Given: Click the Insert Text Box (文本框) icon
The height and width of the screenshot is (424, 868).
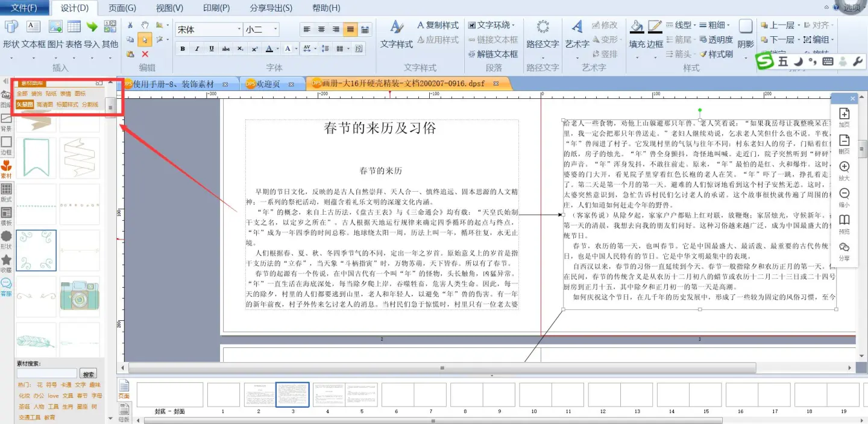Looking at the screenshot, I should (x=33, y=27).
